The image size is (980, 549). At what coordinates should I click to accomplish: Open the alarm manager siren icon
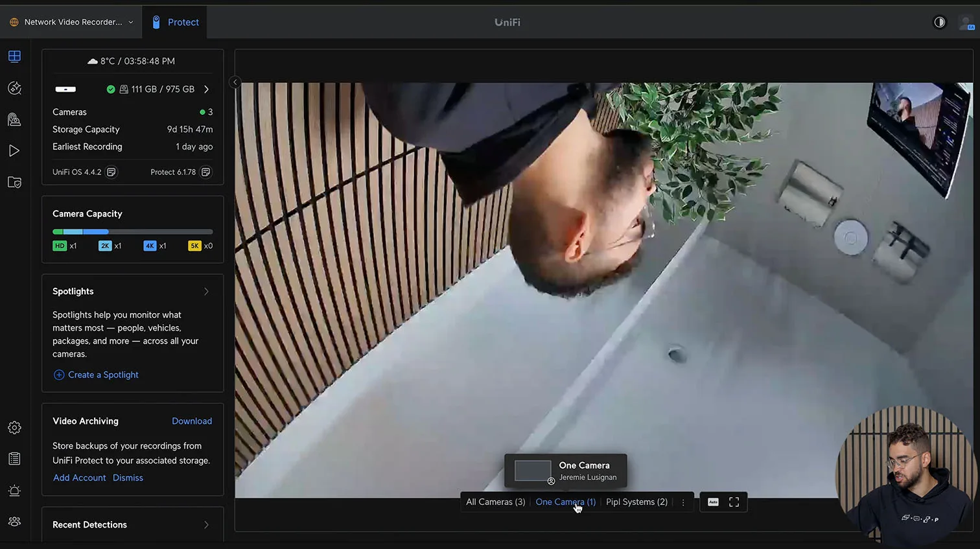click(x=14, y=491)
